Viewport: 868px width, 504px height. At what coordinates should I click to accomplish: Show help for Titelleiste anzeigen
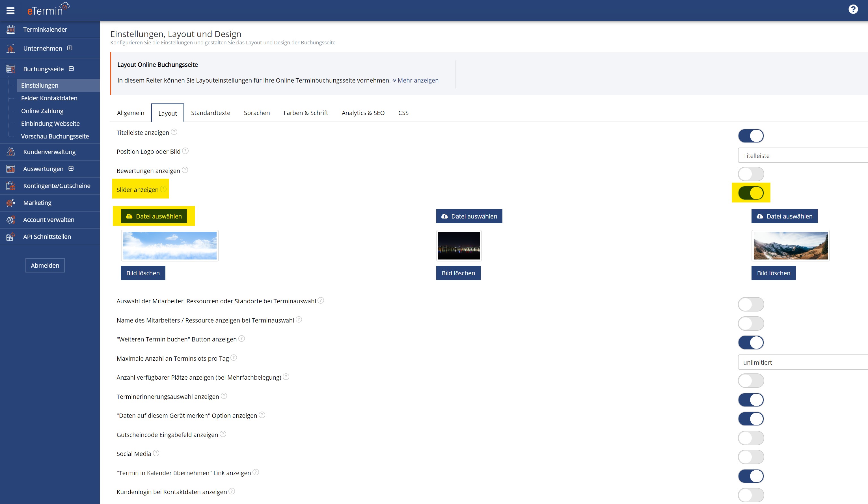(x=174, y=132)
